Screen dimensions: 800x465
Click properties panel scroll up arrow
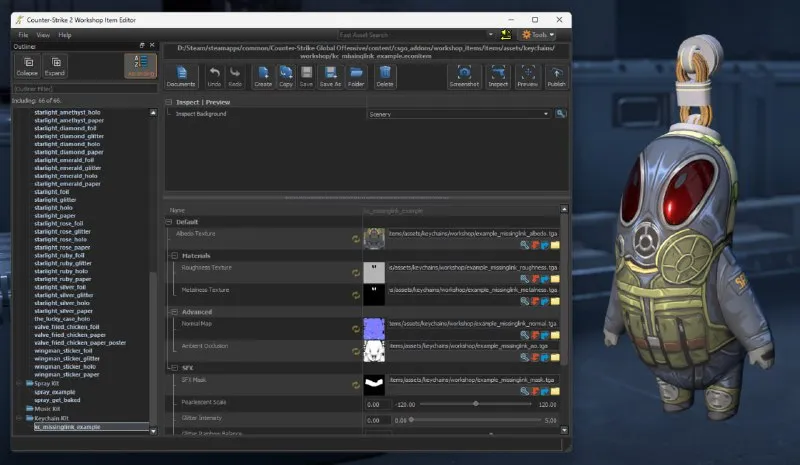[x=564, y=209]
